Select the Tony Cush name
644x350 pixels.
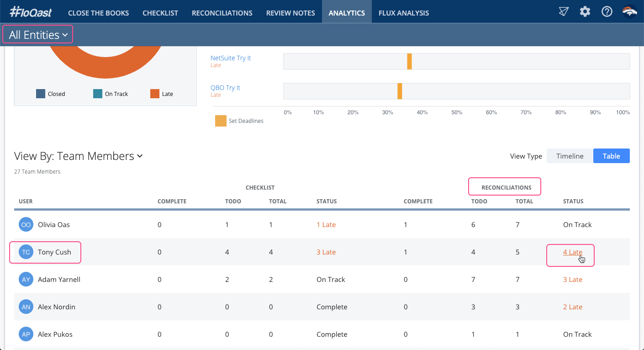pyautogui.click(x=54, y=252)
